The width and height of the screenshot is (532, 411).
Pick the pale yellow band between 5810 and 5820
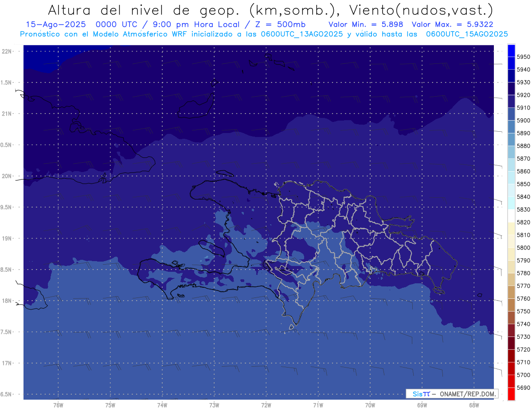[511, 228]
